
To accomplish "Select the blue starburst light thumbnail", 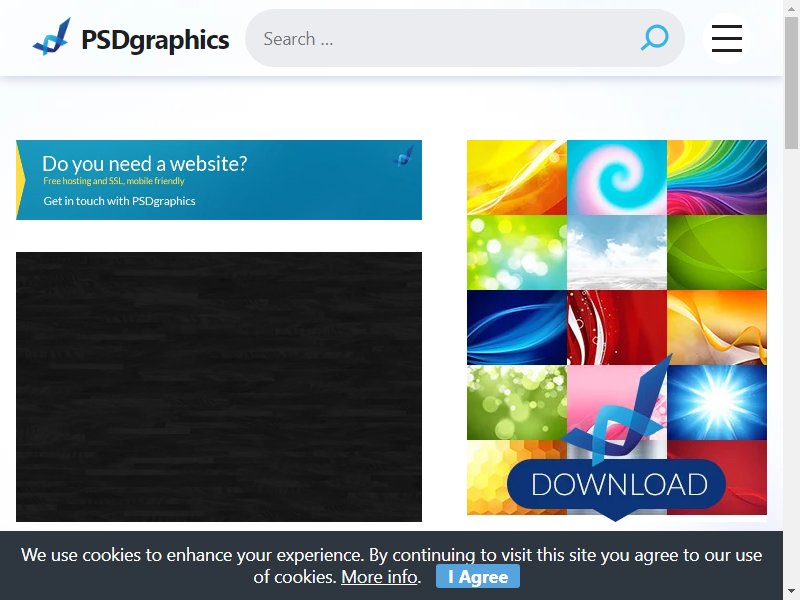I will 717,403.
